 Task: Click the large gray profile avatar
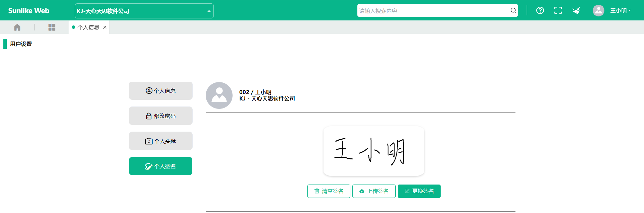[219, 95]
